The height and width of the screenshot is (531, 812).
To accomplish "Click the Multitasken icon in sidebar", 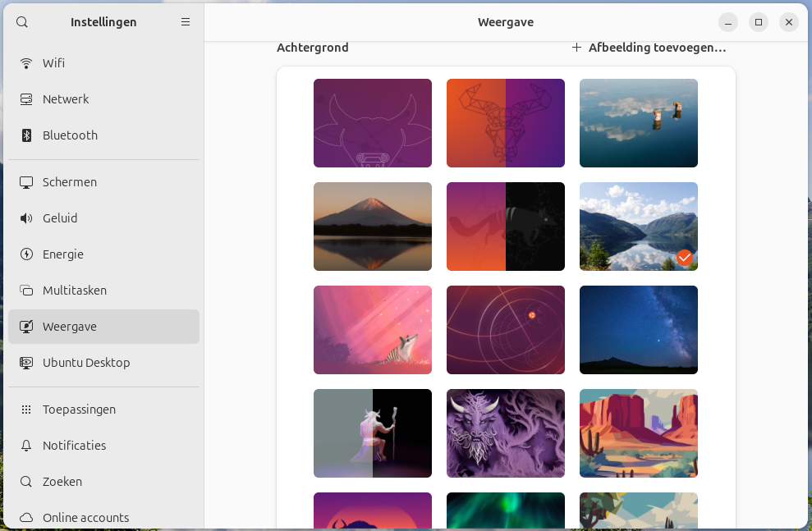I will (26, 291).
